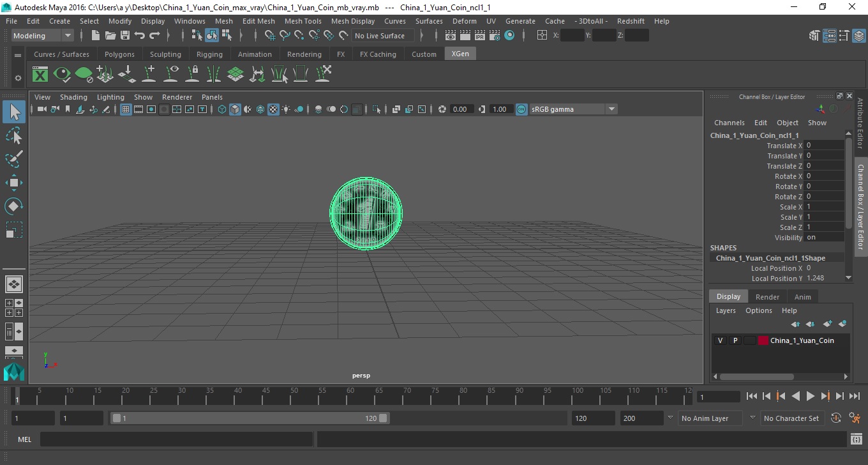Click the shelf settings gear icon

pos(18,78)
